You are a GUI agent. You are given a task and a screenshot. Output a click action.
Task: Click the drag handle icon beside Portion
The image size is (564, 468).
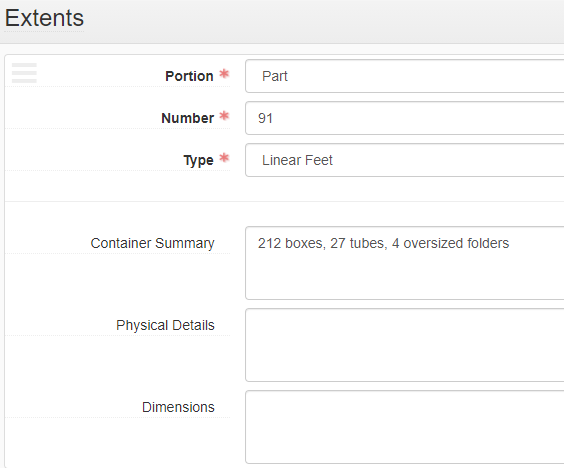coord(24,73)
